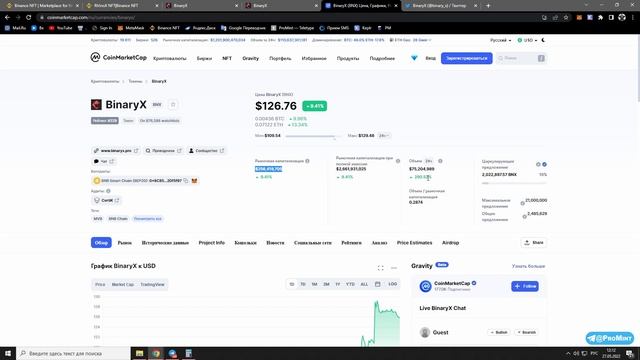
Task: Open the 24h price range dropdown
Action: (x=384, y=136)
